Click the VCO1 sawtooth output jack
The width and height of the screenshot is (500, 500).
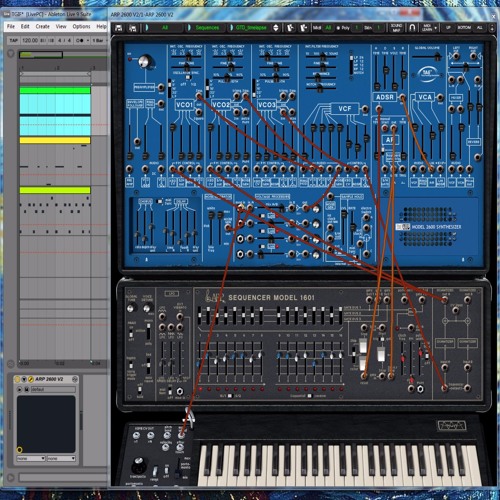pos(199,96)
